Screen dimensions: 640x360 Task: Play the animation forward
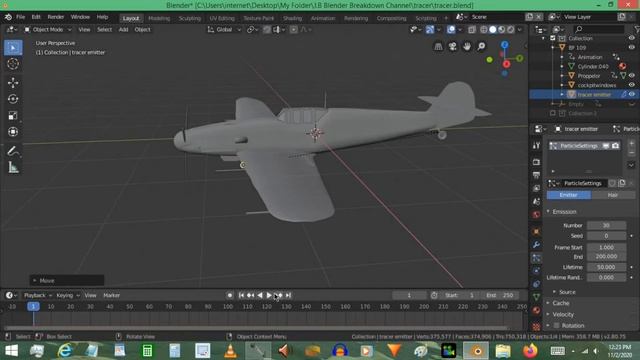[269, 295]
